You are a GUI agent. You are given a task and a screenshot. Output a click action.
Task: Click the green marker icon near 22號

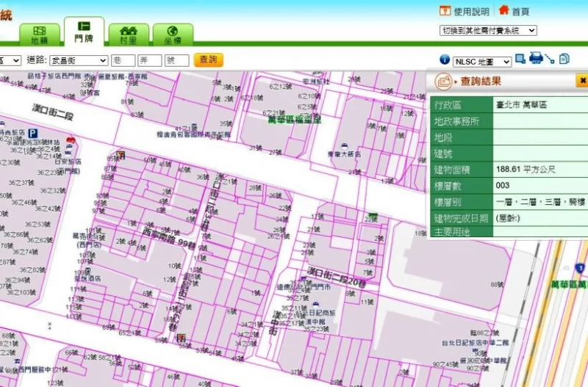(x=373, y=215)
